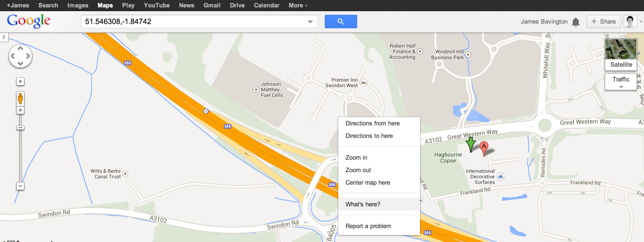The image size is (644, 242).
Task: Pan map left with the arrow control
Action: pyautogui.click(x=13, y=56)
